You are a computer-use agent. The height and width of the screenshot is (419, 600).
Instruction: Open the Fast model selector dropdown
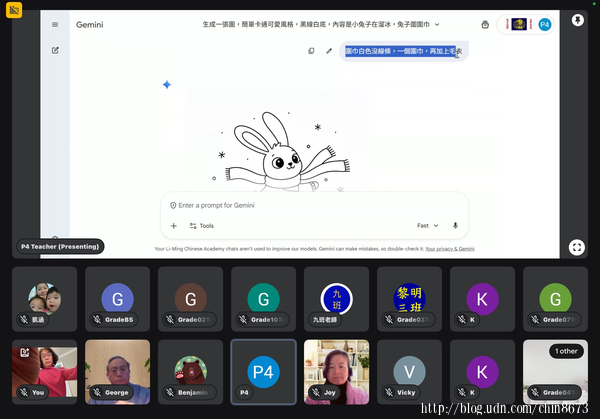tap(427, 226)
